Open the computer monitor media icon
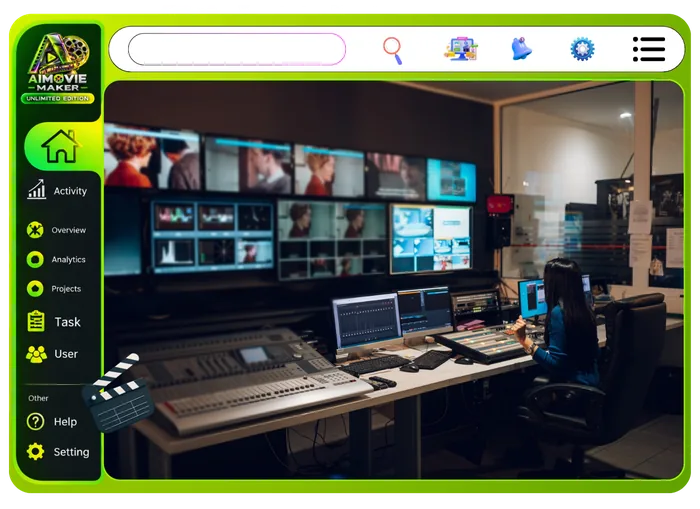 [461, 49]
